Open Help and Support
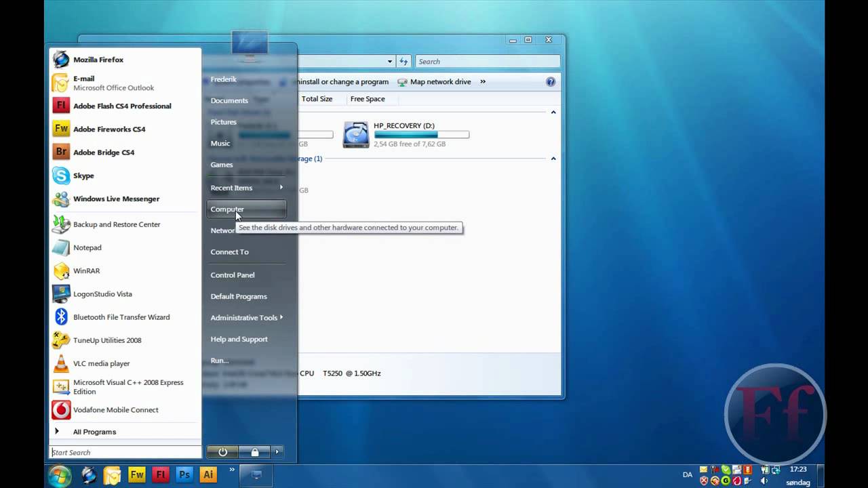This screenshot has width=868, height=488. (247, 339)
